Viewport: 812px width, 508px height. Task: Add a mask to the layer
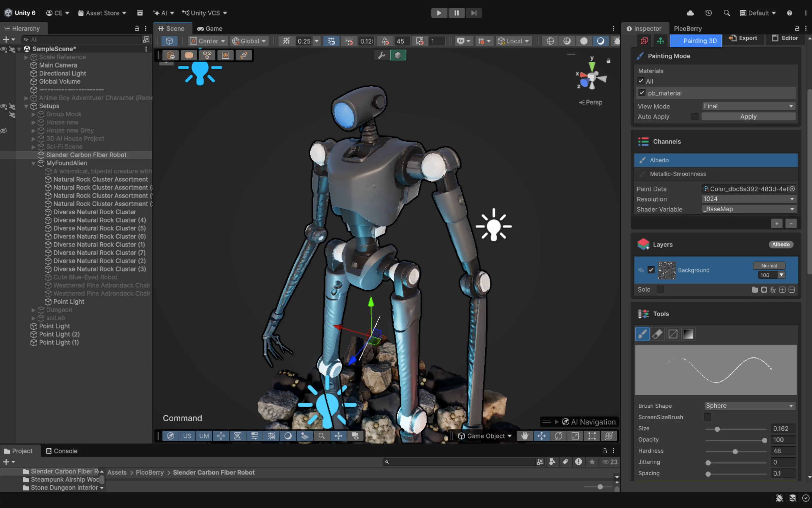(764, 290)
